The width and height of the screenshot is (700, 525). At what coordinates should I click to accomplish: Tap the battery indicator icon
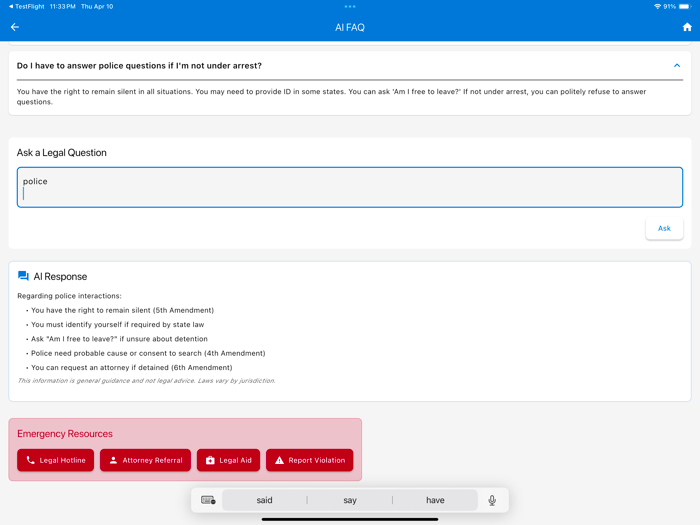click(x=685, y=6)
